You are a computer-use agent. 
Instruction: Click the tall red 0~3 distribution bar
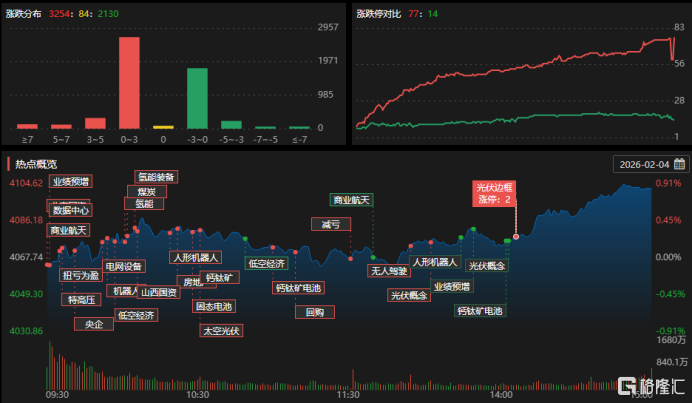pos(129,83)
